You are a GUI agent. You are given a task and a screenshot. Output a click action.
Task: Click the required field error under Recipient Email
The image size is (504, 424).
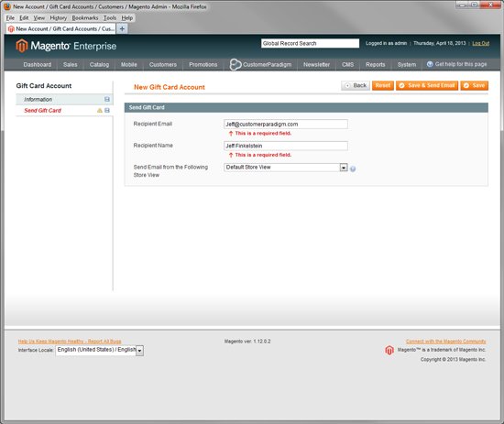(260, 134)
